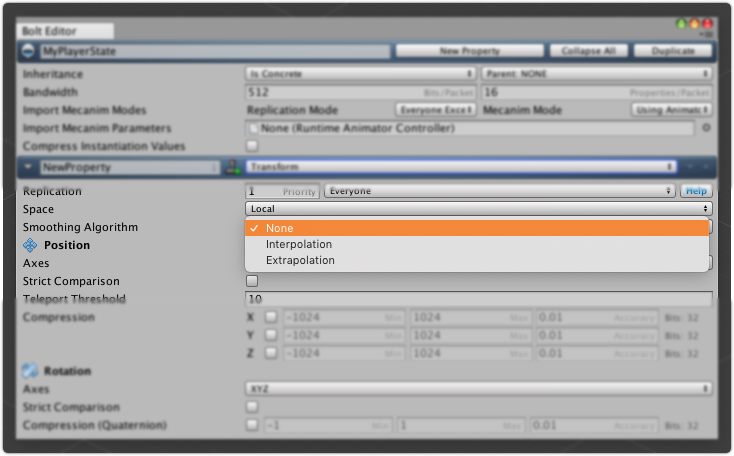Enable X axis compression checkbox

(271, 317)
